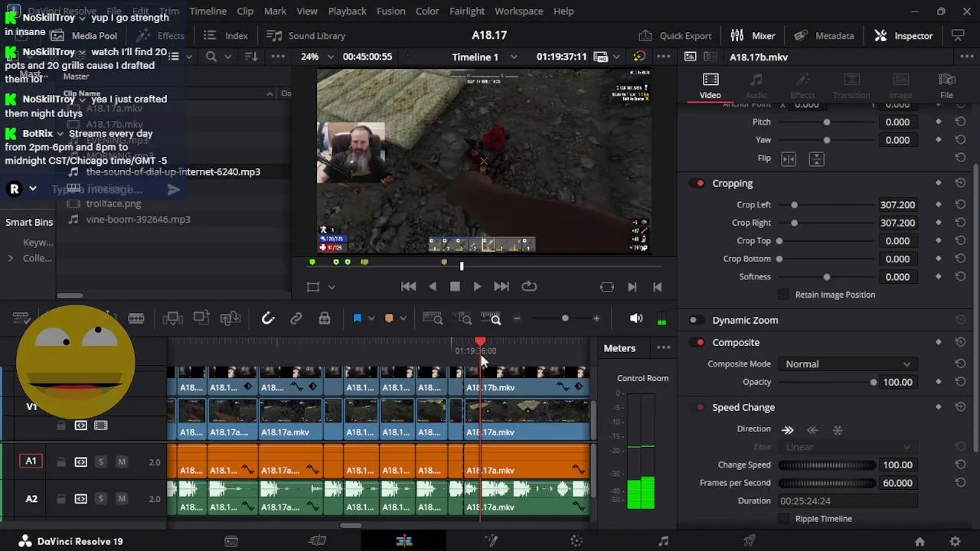Open the Fusion menu

coord(390,11)
